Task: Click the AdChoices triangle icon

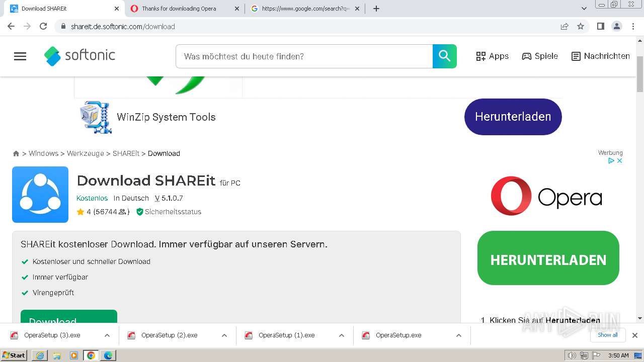Action: click(611, 161)
